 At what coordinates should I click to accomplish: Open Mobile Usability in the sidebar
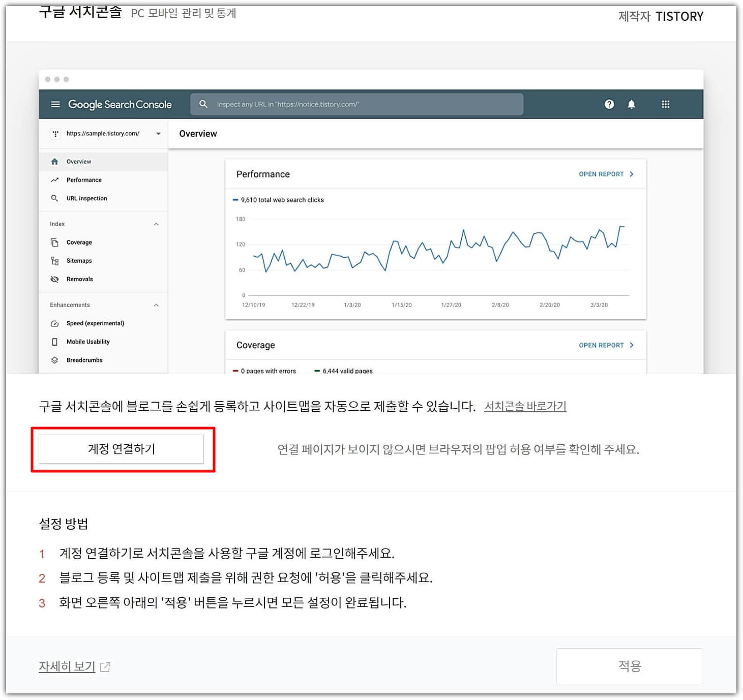[x=87, y=342]
